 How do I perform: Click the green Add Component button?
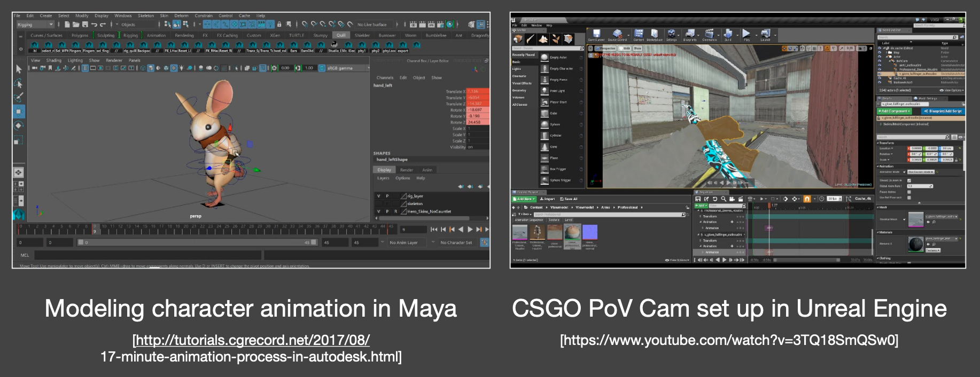894,111
